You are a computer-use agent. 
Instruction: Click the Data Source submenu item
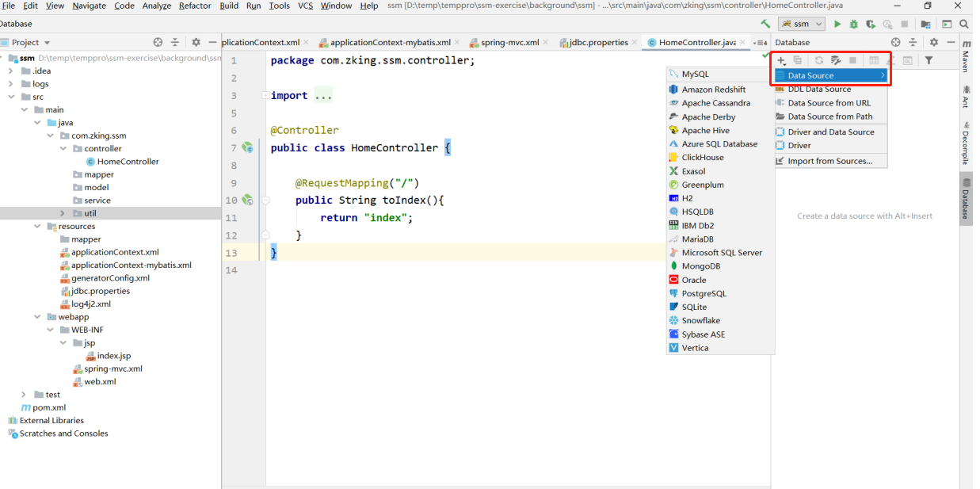830,75
